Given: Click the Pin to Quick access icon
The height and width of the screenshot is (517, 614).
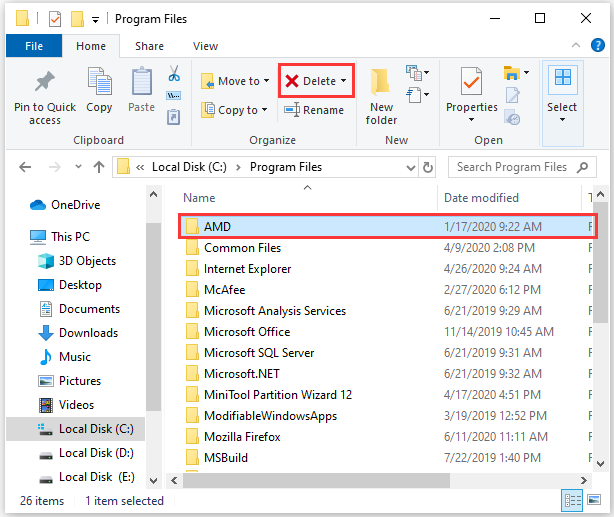Looking at the screenshot, I should coord(45,81).
